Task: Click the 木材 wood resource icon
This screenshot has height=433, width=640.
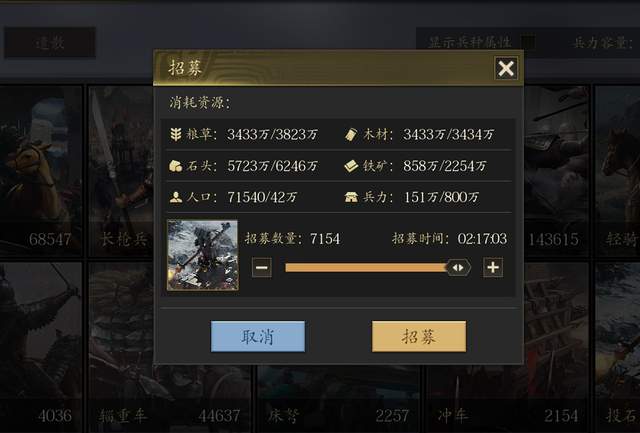Action: 351,134
